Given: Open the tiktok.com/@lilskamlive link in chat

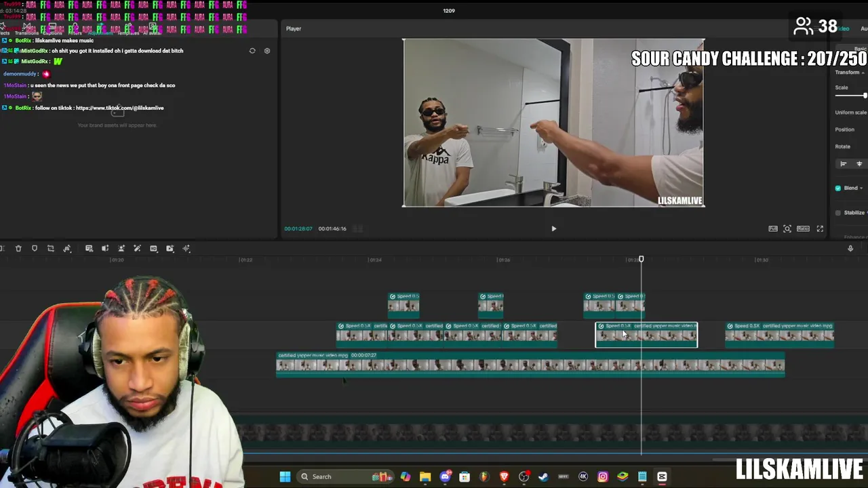Looking at the screenshot, I should [119, 108].
